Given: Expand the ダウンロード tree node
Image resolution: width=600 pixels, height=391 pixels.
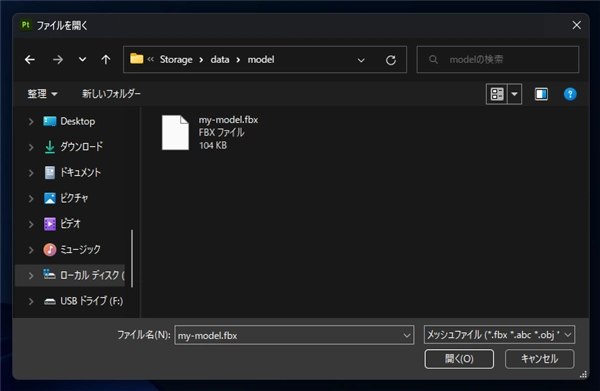Looking at the screenshot, I should coord(31,147).
